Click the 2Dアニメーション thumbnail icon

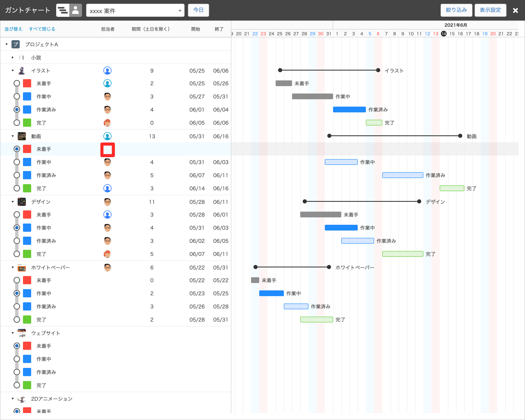tap(22, 399)
